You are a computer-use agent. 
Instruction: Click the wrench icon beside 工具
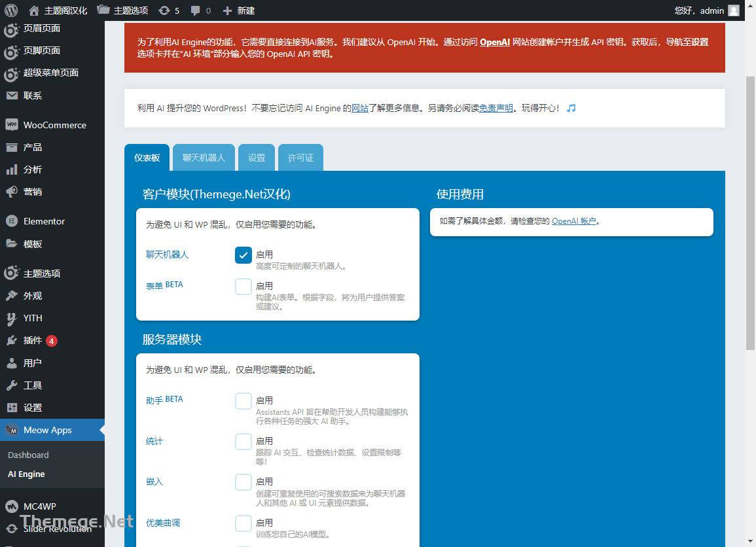click(x=12, y=385)
